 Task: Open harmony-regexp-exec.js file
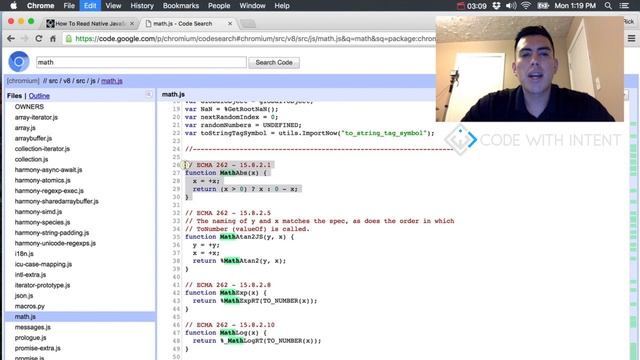click(x=49, y=191)
